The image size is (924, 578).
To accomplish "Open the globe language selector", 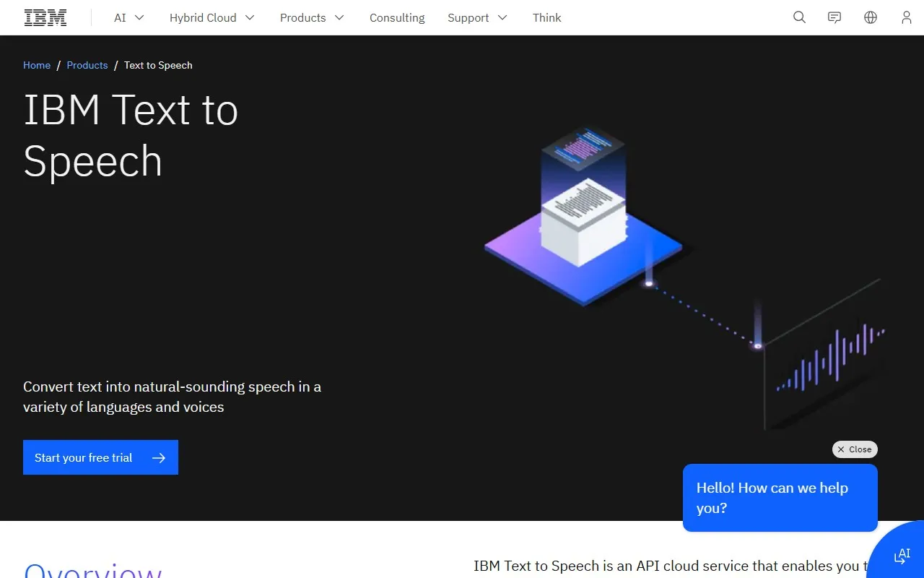I will (871, 17).
